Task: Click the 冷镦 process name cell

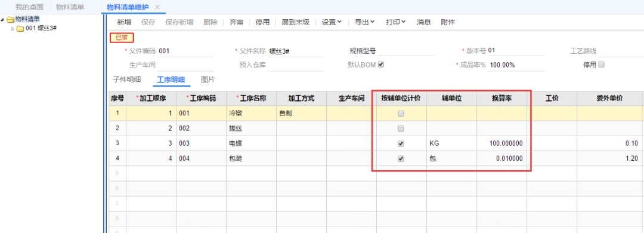Action: [x=252, y=114]
